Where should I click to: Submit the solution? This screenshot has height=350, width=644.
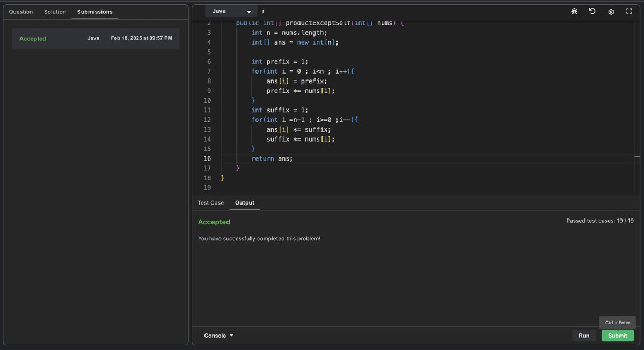pos(617,335)
